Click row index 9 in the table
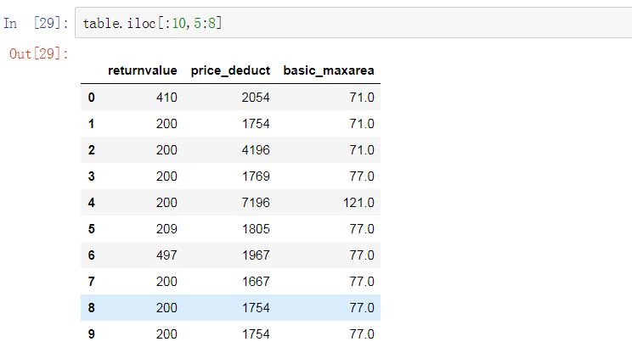Image resolution: width=632 pixels, height=364 pixels. (91, 334)
